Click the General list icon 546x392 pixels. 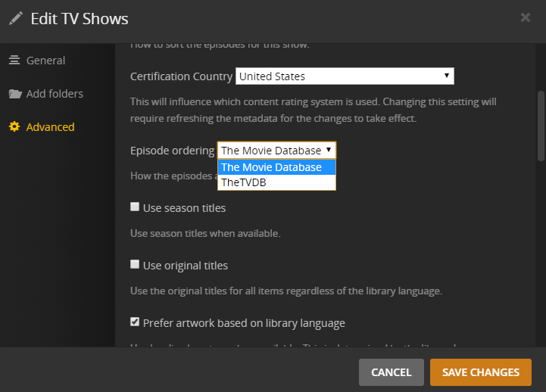click(14, 61)
